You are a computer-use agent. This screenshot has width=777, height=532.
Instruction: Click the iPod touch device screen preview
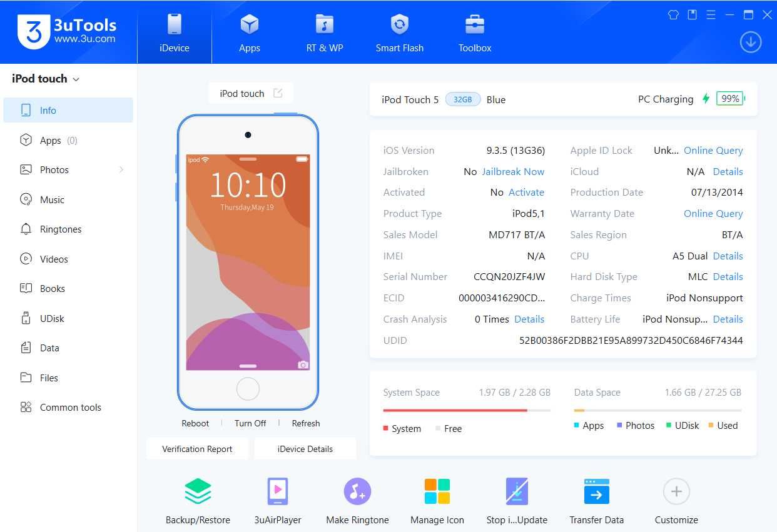248,263
